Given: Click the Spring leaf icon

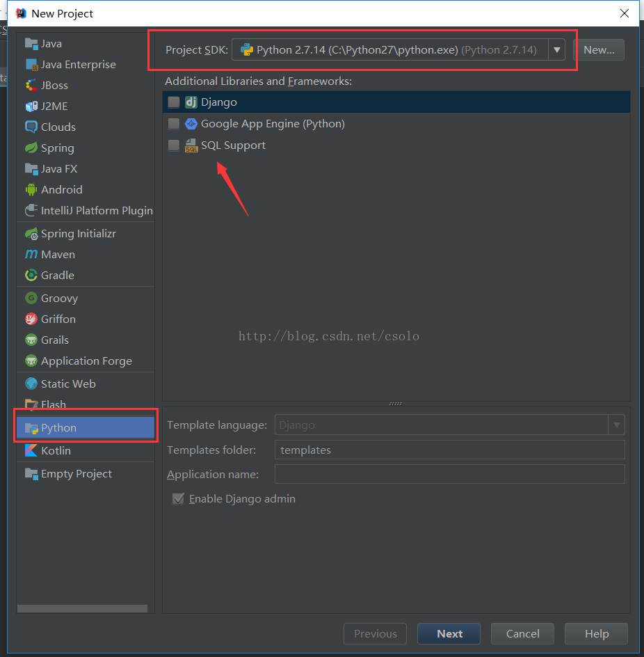Looking at the screenshot, I should click(31, 148).
